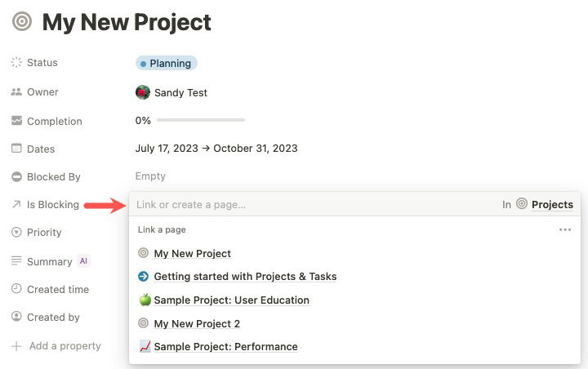The width and height of the screenshot is (588, 369).
Task: Click the target icon beside the page title
Action: point(22,22)
